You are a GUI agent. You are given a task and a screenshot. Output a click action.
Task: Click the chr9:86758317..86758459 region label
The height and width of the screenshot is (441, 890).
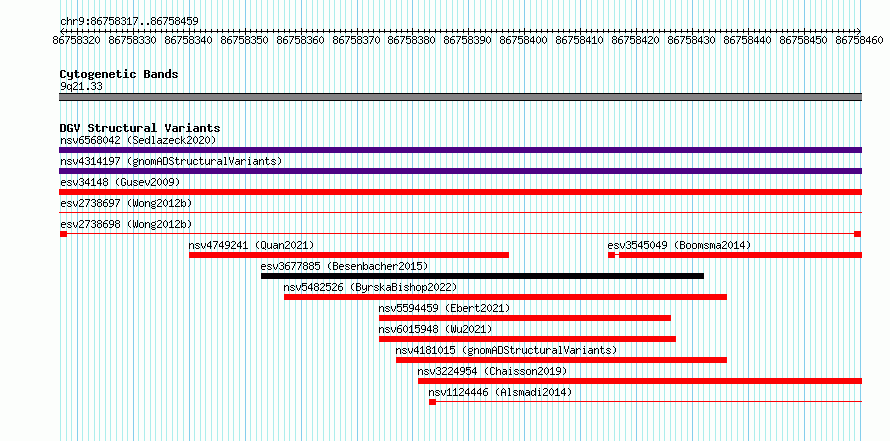(x=129, y=21)
